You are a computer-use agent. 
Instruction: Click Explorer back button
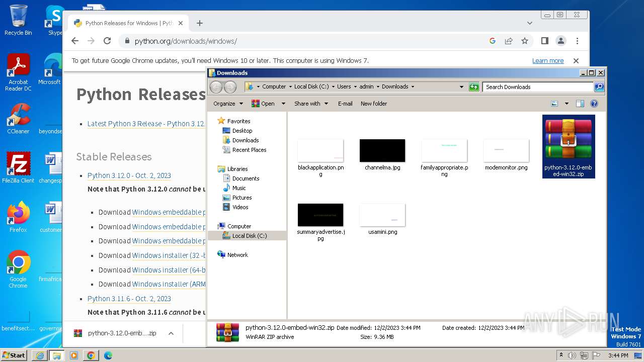(216, 87)
